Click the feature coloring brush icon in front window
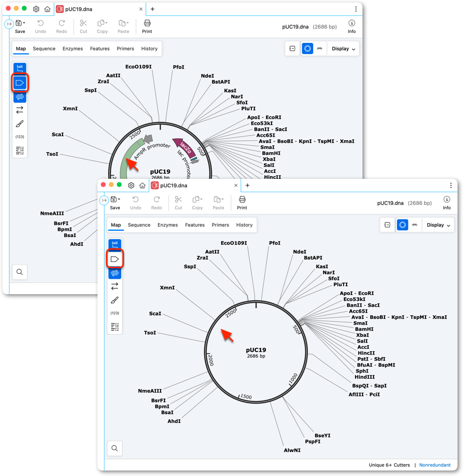 point(114,300)
